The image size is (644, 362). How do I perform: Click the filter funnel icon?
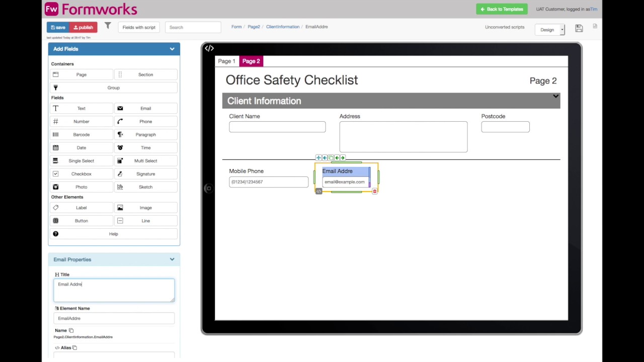(x=108, y=26)
